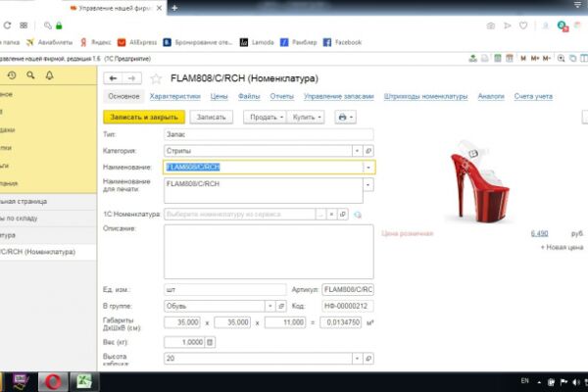Open the zoom magnifier icon in 1C toolbar
This screenshot has width=588, height=392.
(561, 58)
